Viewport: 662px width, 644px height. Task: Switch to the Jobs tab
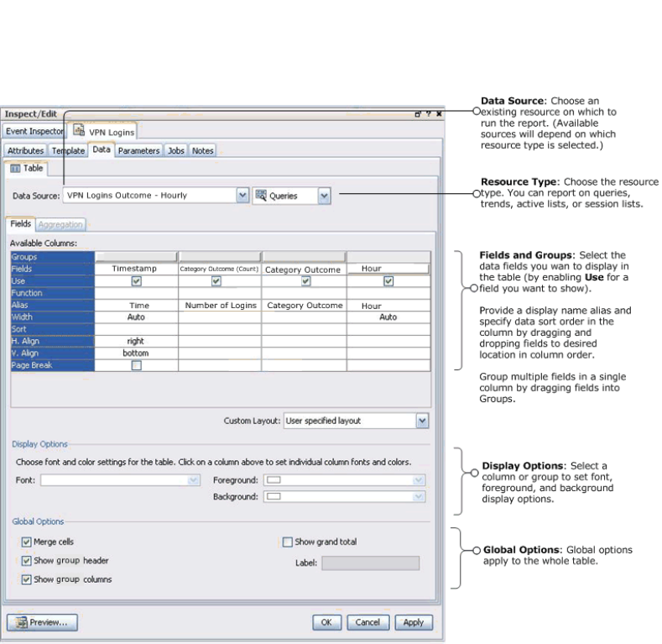(x=175, y=150)
